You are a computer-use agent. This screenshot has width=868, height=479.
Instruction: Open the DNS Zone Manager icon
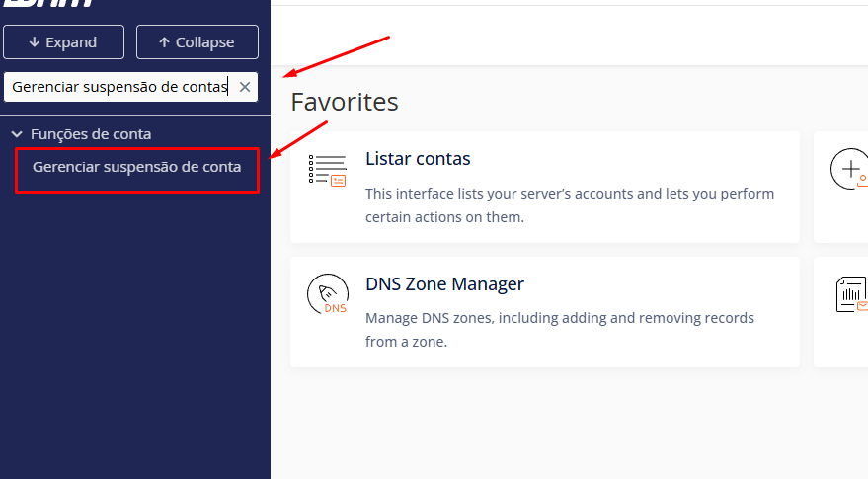328,294
